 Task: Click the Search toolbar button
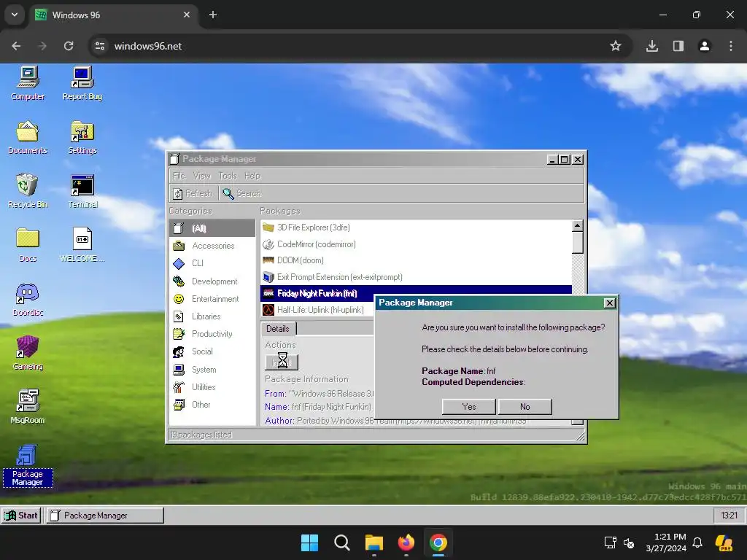[242, 193]
